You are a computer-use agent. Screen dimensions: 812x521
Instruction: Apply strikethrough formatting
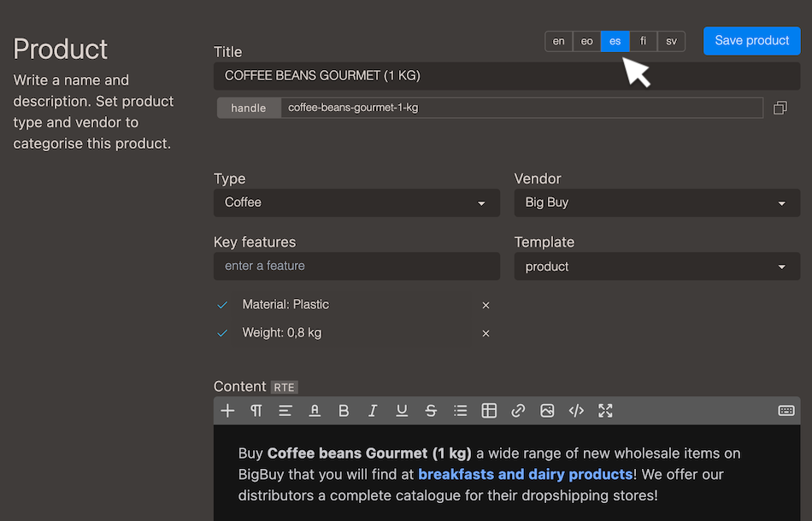[x=431, y=411]
